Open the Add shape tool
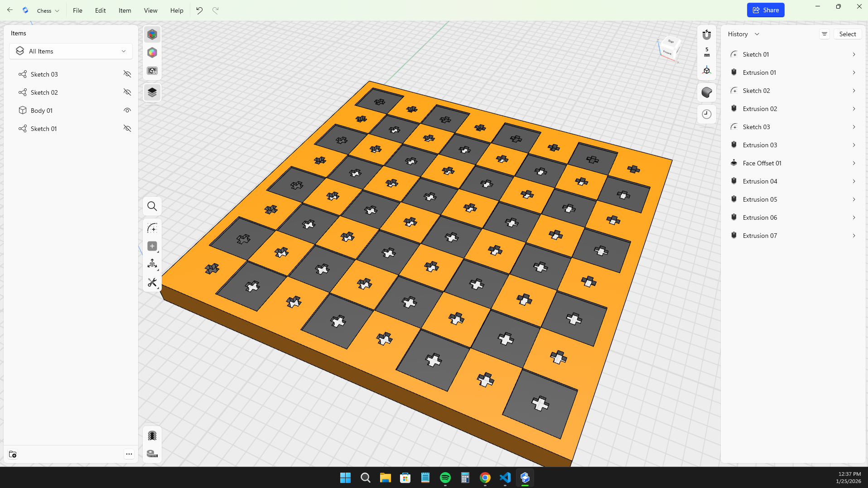This screenshot has height=488, width=868. (x=152, y=246)
